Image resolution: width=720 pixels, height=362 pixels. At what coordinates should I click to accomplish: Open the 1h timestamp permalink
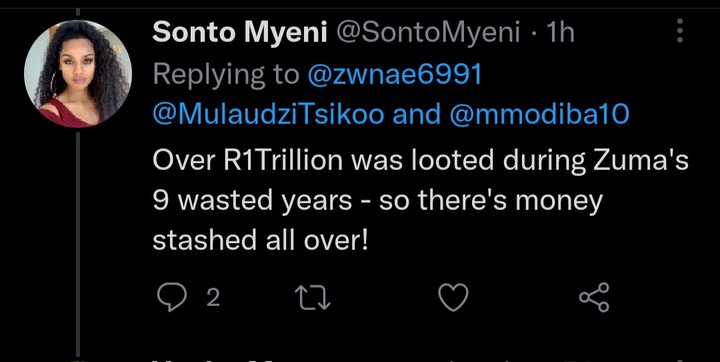[x=556, y=33]
